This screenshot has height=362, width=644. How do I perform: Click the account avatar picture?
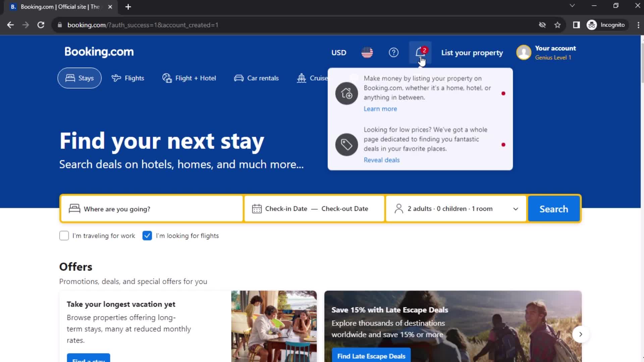coord(524,53)
